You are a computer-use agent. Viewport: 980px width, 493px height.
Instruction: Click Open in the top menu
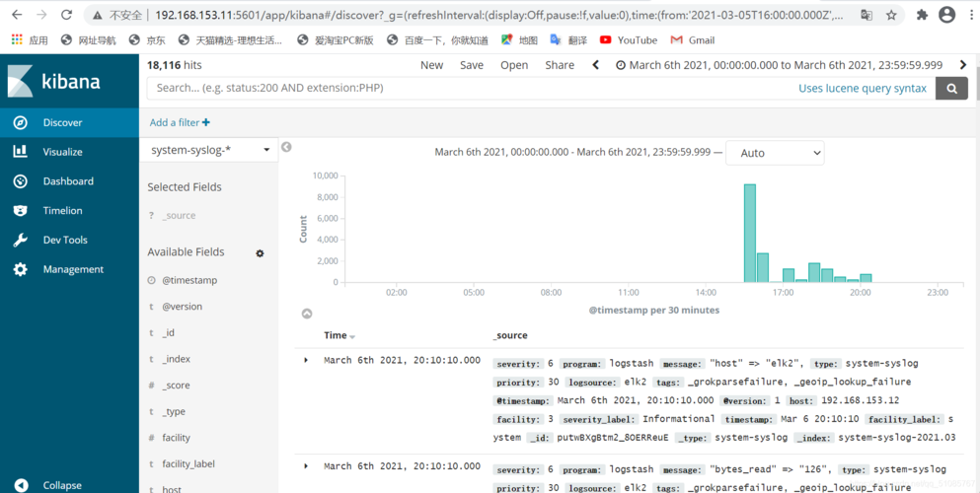514,65
